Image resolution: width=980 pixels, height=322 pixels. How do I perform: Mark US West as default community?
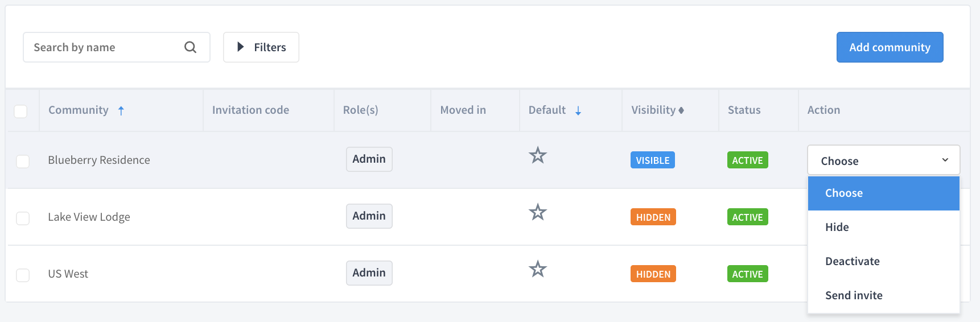click(x=538, y=269)
